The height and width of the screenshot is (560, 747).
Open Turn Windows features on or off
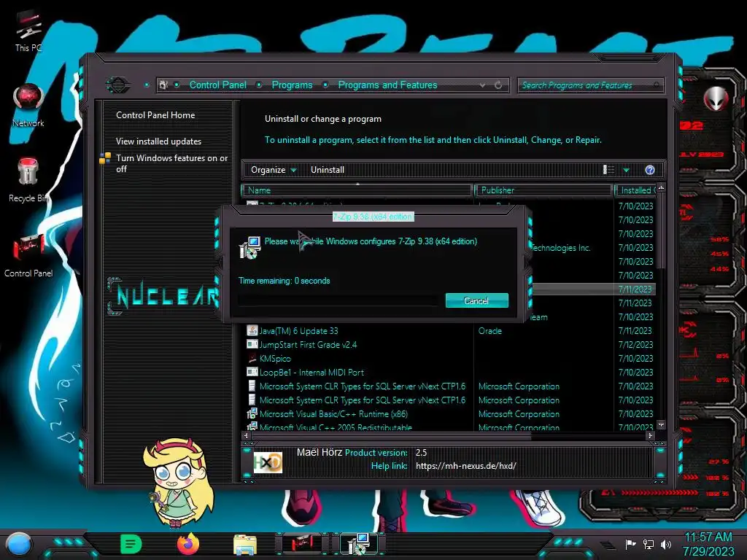pyautogui.click(x=171, y=163)
